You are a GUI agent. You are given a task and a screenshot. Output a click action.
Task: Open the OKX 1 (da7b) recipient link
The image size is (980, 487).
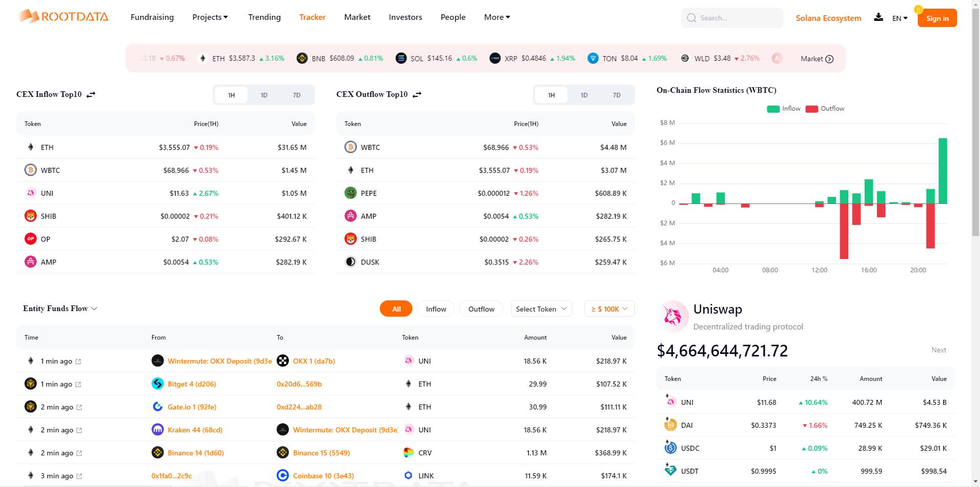coord(314,361)
